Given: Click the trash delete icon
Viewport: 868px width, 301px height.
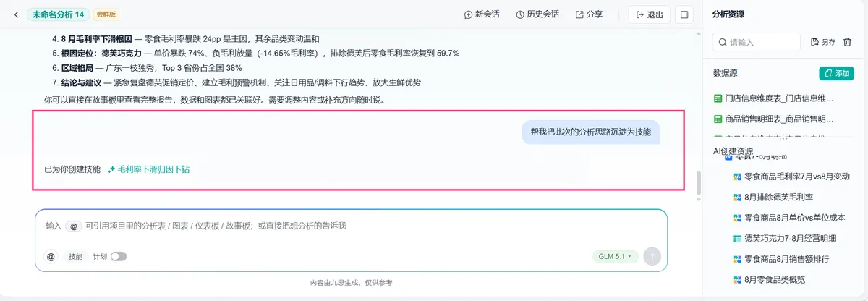Looking at the screenshot, I should tap(848, 42).
